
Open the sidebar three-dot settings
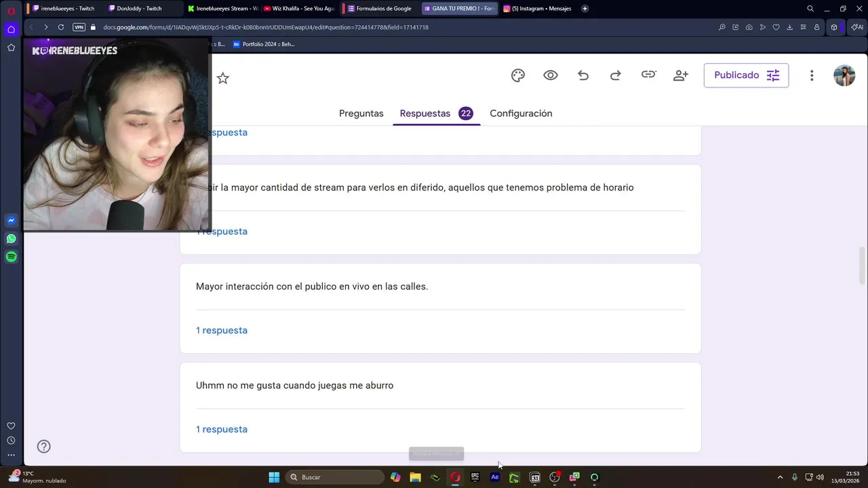pos(11,455)
